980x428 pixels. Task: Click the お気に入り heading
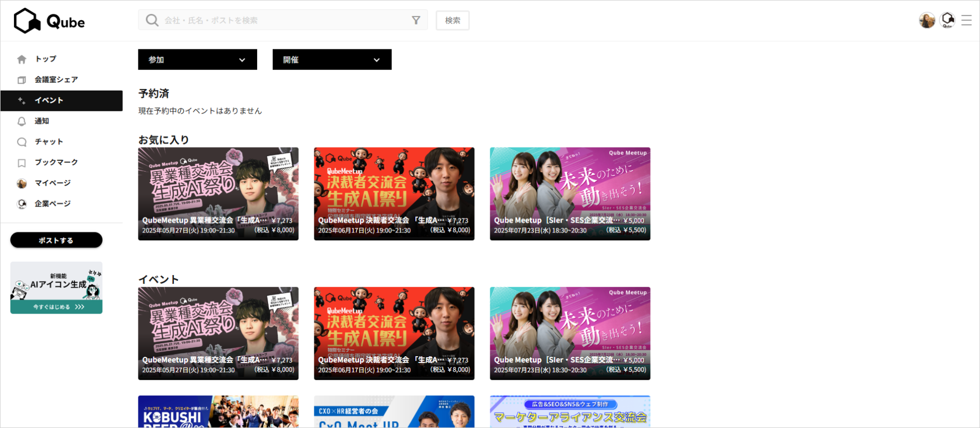point(163,140)
